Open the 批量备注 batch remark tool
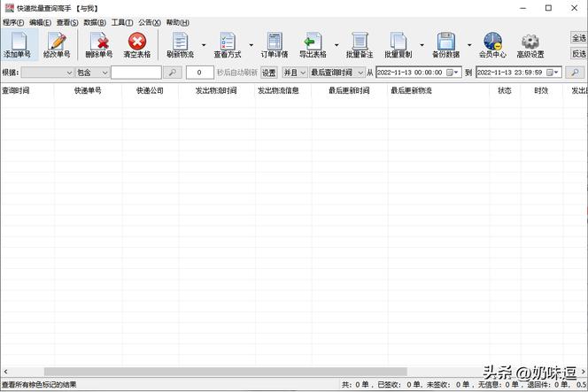Viewport: 588px width, 392px height. tap(360, 44)
